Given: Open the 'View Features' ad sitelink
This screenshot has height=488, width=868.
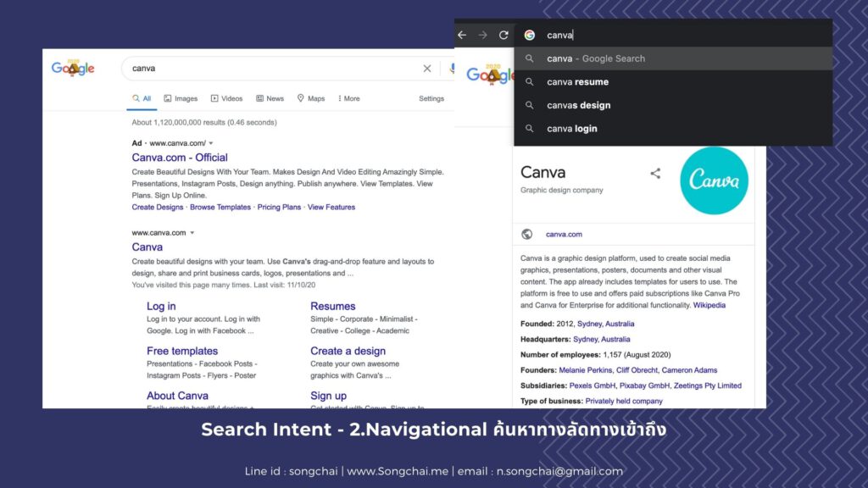Looking at the screenshot, I should [x=331, y=207].
